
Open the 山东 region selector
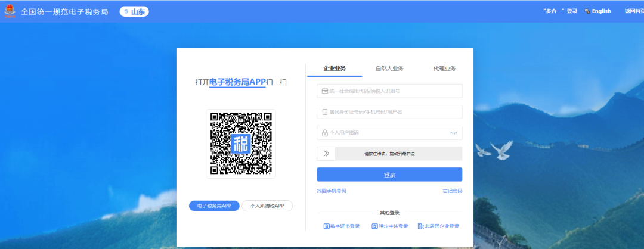134,11
